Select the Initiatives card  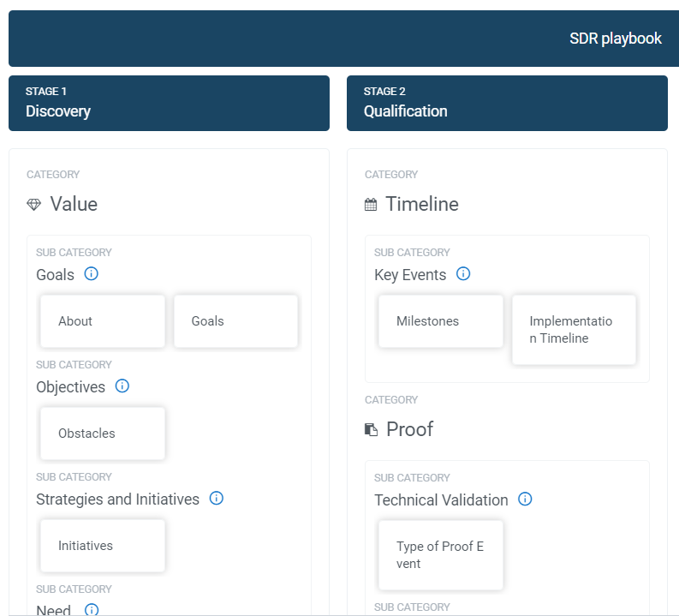tap(103, 546)
